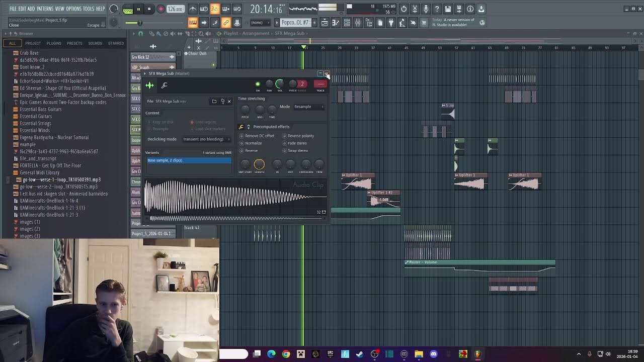Screen dimensions: 644x362
Task: Toggle the channel ON green LED
Action: [x=258, y=84]
